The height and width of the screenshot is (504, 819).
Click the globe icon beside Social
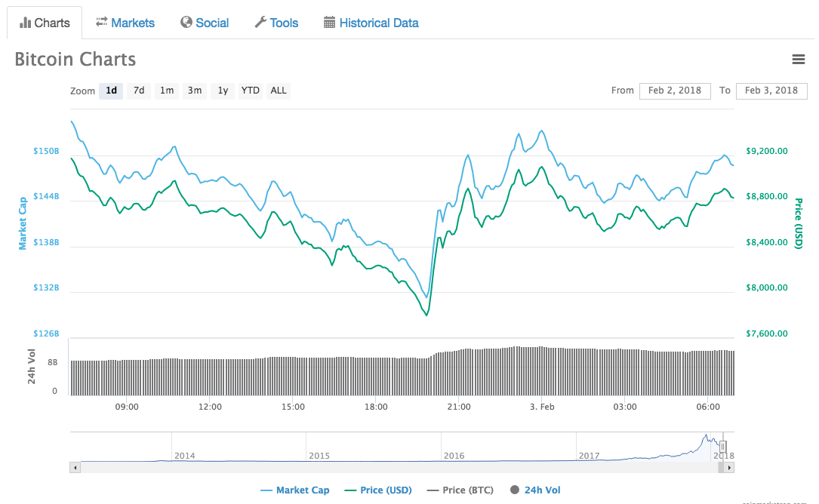[186, 22]
